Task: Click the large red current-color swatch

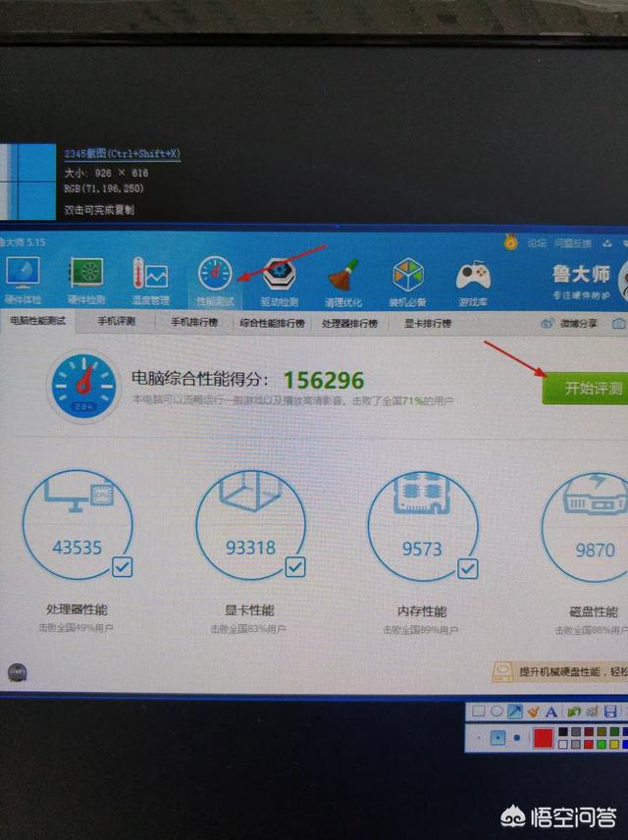Action: coord(543,738)
